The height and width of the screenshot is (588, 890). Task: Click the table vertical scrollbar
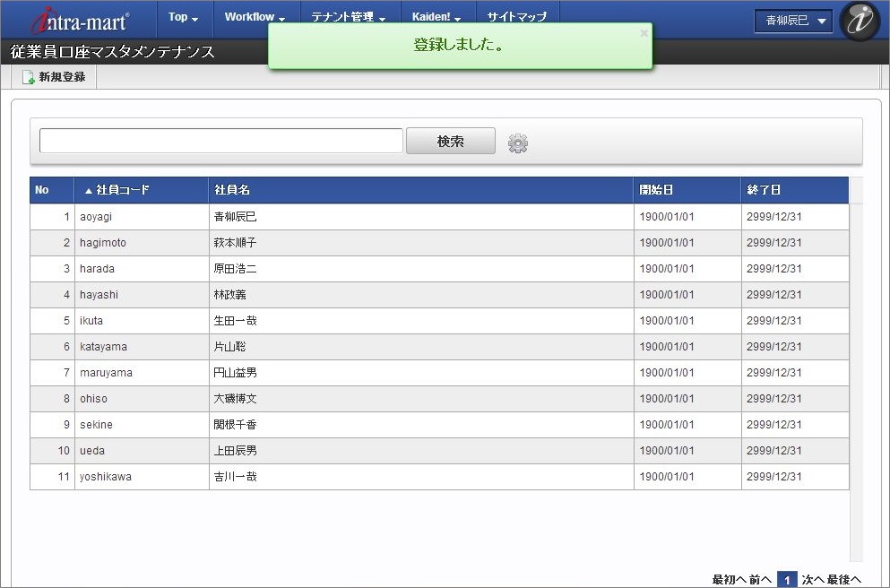coord(856,369)
